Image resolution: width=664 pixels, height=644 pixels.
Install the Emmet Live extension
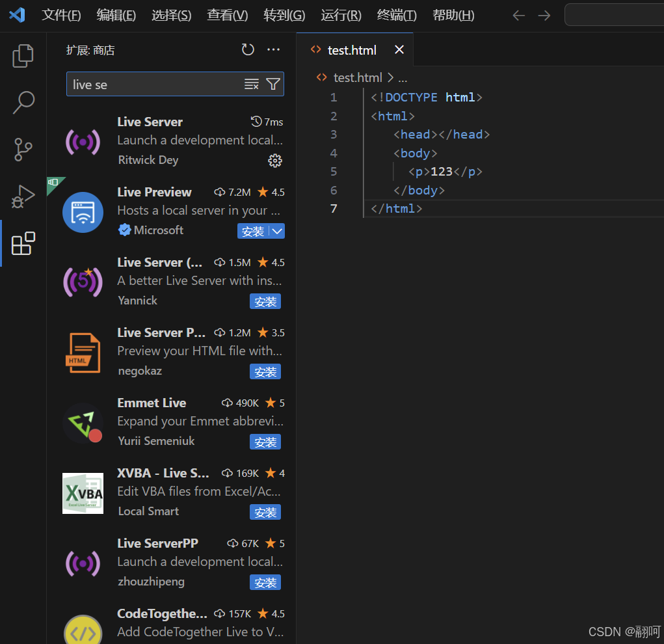265,442
